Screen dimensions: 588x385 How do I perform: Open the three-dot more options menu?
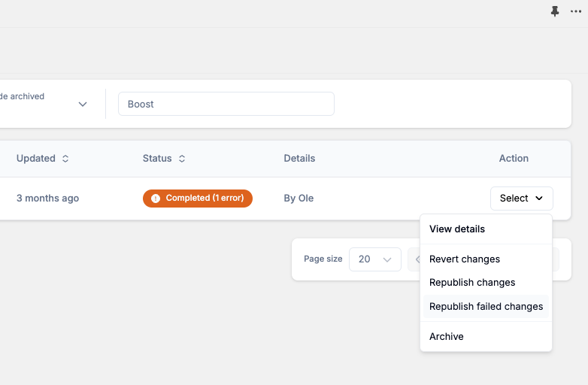click(x=576, y=11)
